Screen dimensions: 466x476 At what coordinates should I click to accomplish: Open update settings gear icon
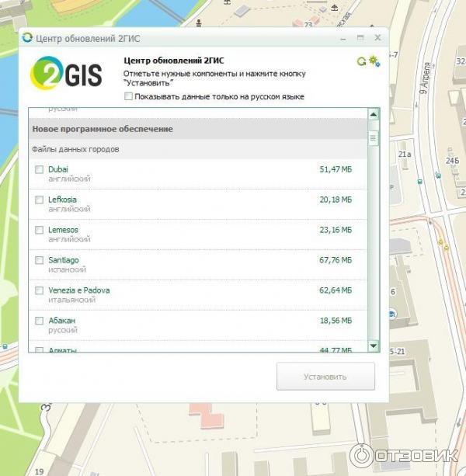[x=374, y=61]
